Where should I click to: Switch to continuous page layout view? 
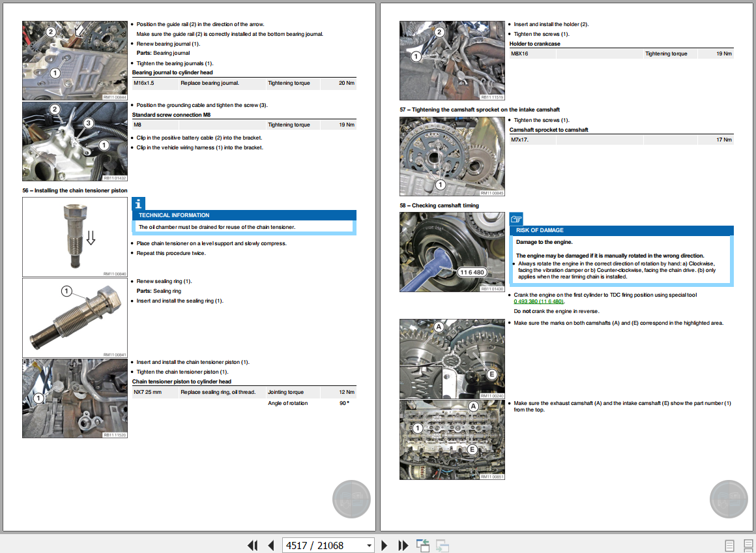point(746,545)
